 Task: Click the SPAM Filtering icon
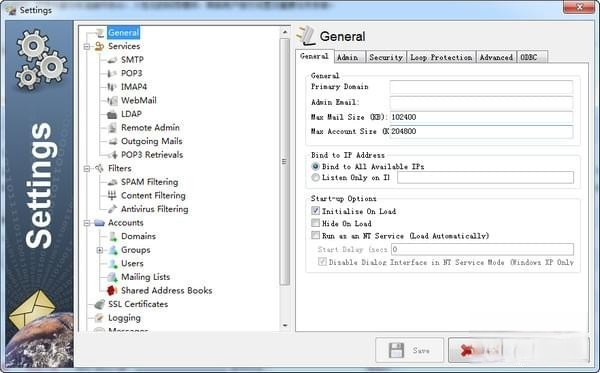[x=112, y=182]
